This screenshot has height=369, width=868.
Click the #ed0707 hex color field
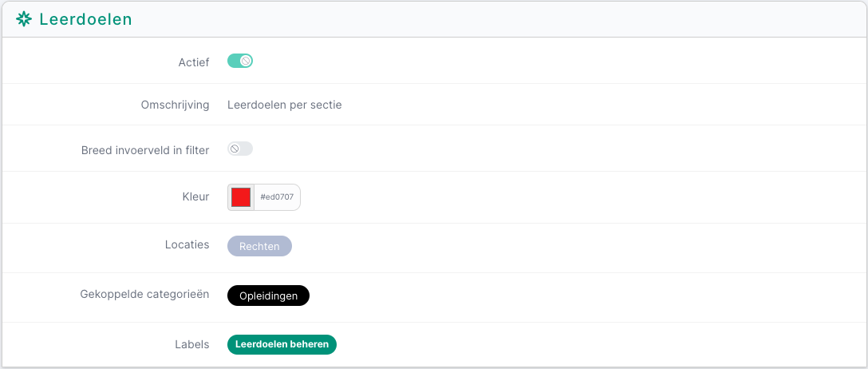277,197
